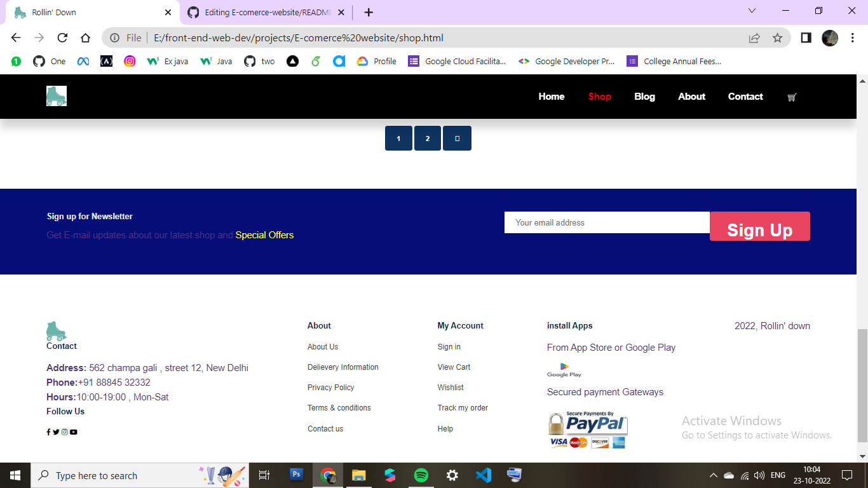Open the About nav link in header

pos(691,97)
